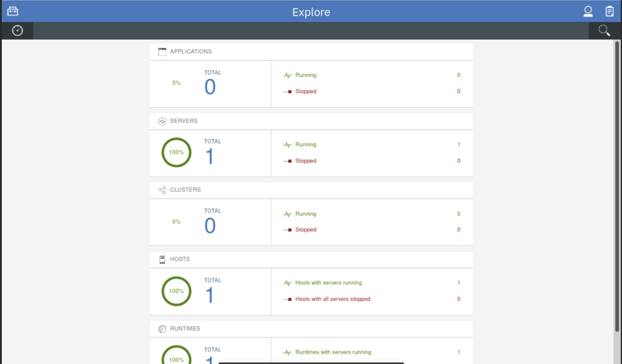Click the user profile icon

[588, 11]
